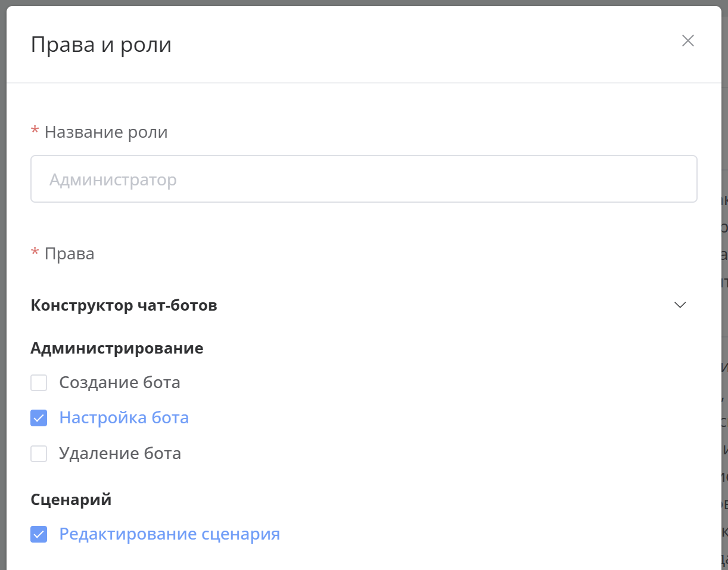Viewport: 728px width, 570px height.
Task: Uncheck the Настройка бота checkbox
Action: pyautogui.click(x=39, y=418)
